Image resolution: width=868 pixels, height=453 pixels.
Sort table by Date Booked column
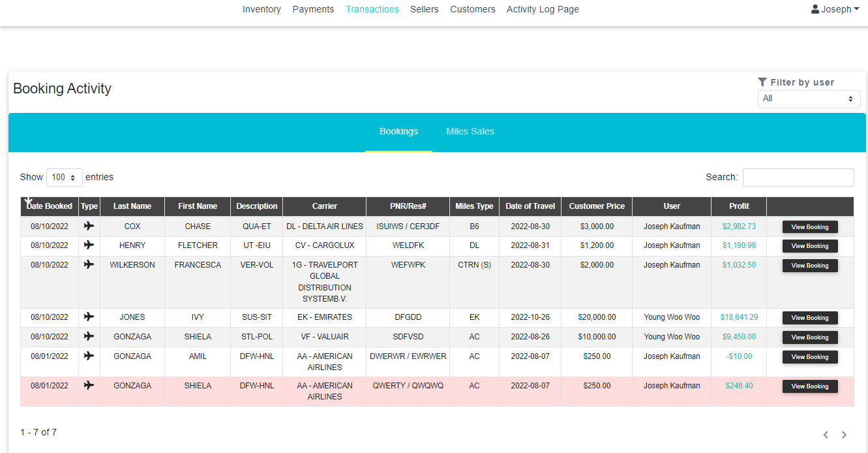point(50,206)
